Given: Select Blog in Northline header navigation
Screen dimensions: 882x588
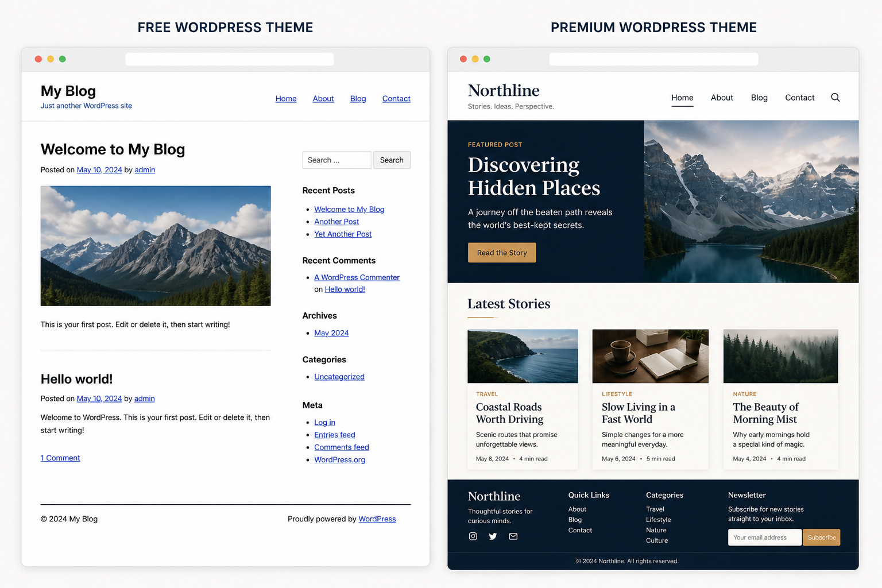Looking at the screenshot, I should (759, 98).
